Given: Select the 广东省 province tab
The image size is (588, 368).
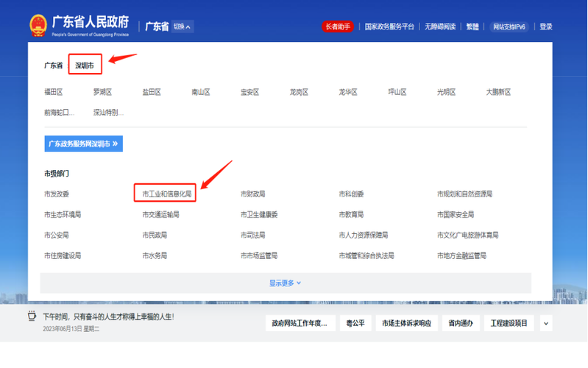Looking at the screenshot, I should click(x=54, y=66).
